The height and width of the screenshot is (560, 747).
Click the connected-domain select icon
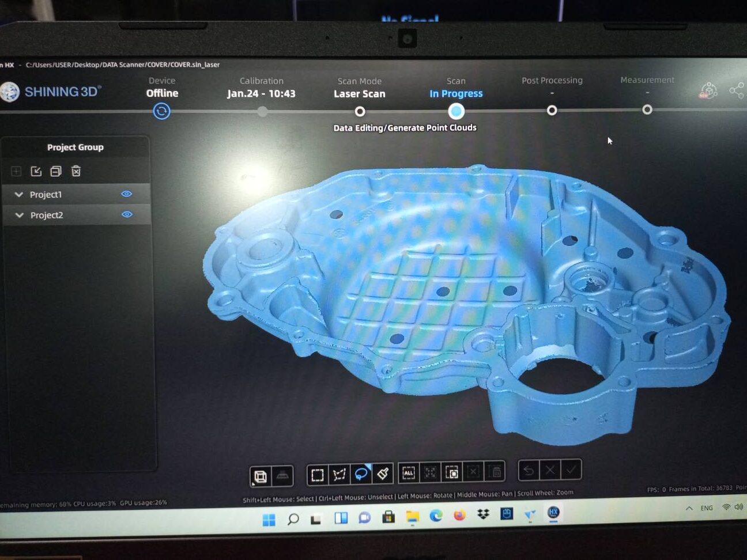coord(431,473)
